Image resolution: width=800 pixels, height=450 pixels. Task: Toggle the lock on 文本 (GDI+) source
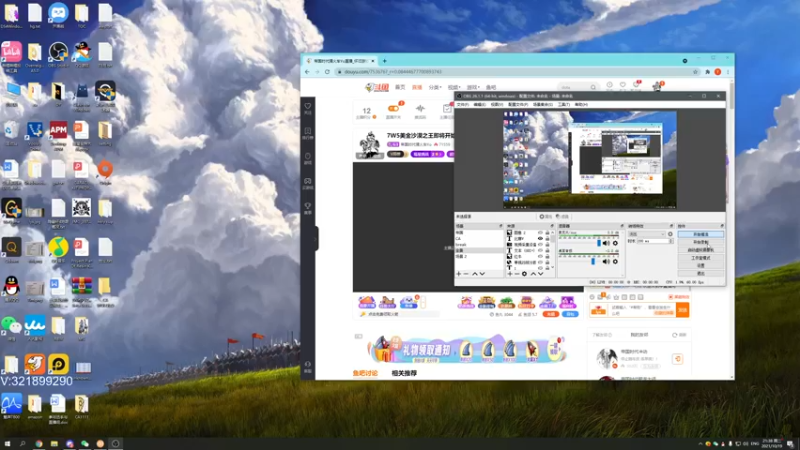(x=547, y=250)
